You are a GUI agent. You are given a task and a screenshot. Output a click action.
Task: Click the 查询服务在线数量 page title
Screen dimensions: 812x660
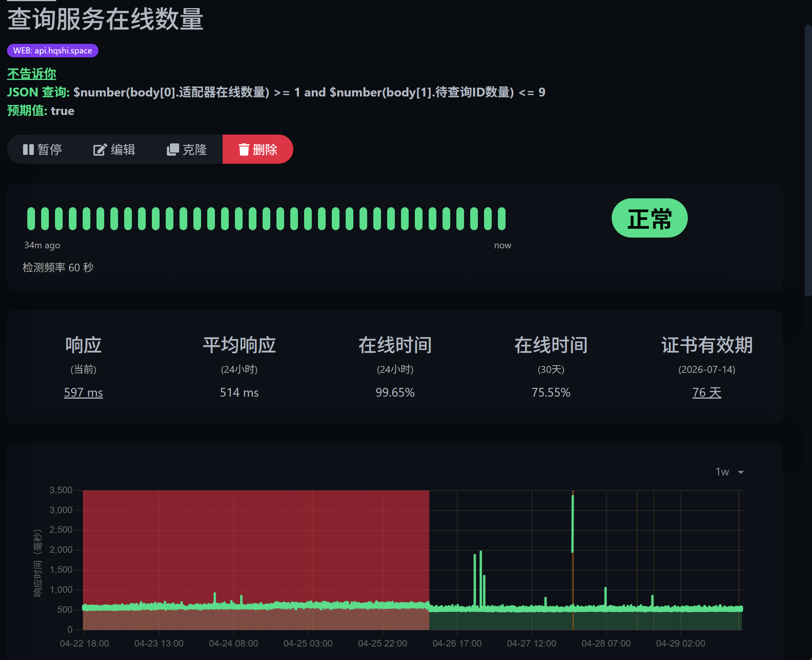coord(105,19)
